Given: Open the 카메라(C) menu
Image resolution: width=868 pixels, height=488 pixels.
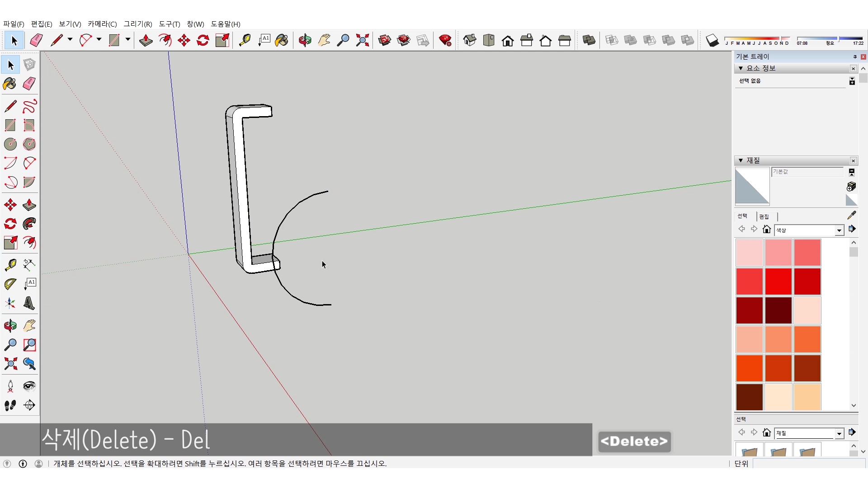Looking at the screenshot, I should click(102, 24).
